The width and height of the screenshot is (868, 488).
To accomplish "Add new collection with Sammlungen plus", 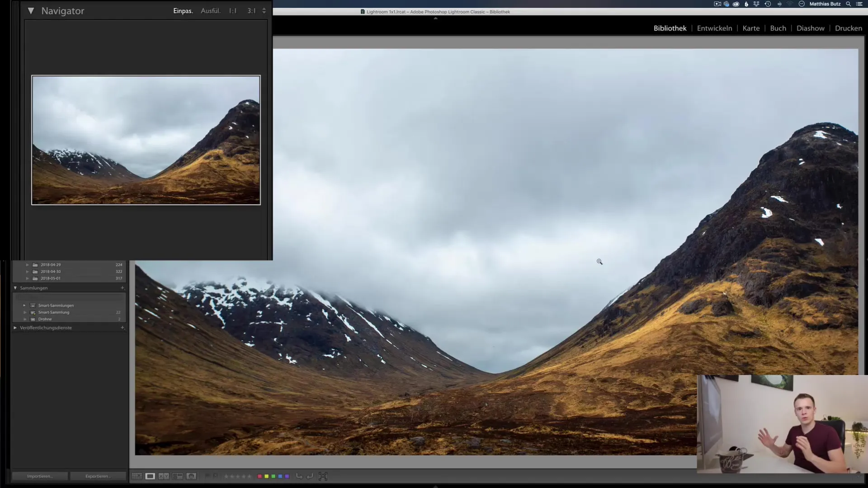I will coord(122,288).
